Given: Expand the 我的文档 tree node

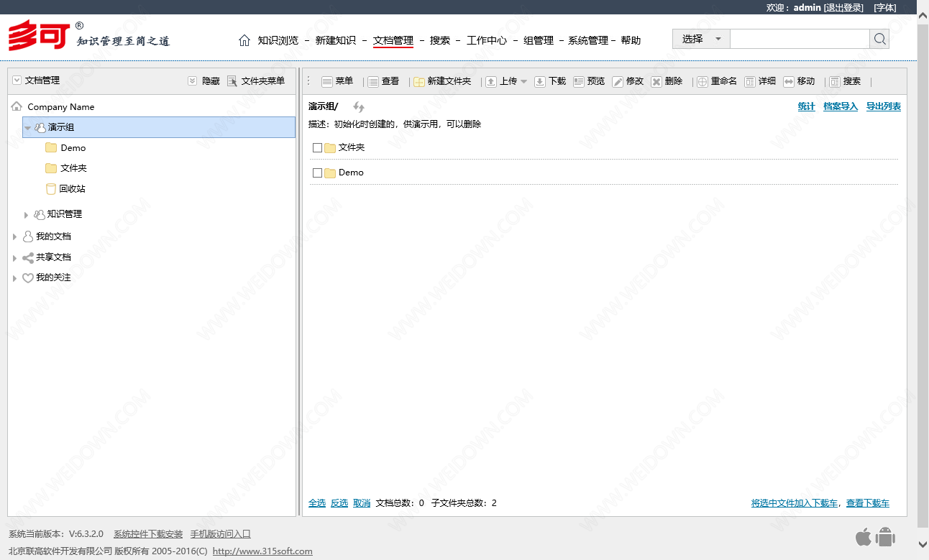Looking at the screenshot, I should tap(14, 237).
